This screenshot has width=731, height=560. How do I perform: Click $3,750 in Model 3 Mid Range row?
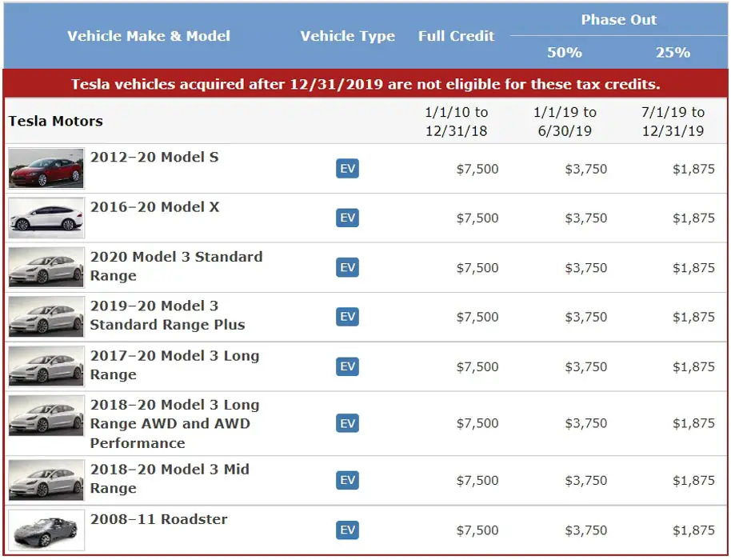586,480
